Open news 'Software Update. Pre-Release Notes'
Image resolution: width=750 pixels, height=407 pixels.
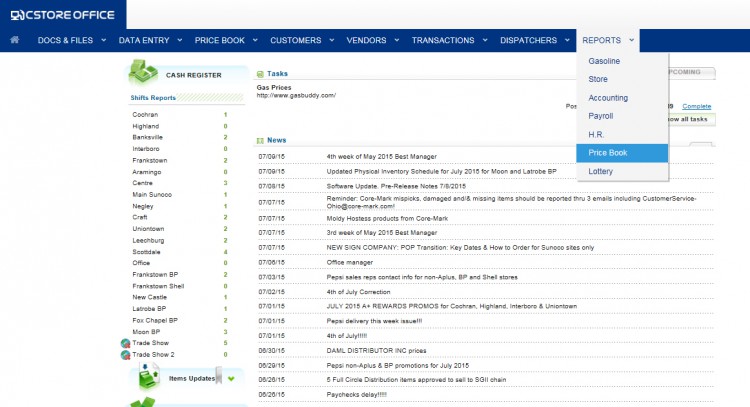click(396, 186)
